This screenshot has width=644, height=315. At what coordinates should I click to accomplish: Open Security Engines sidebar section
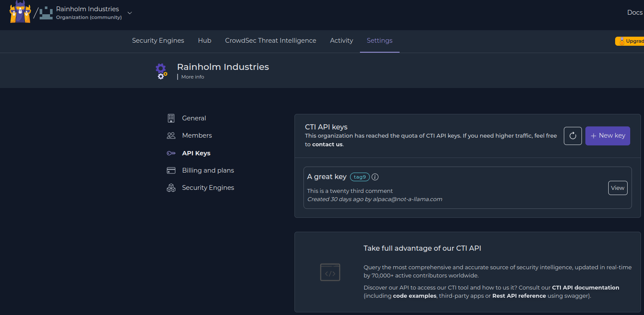coord(208,188)
